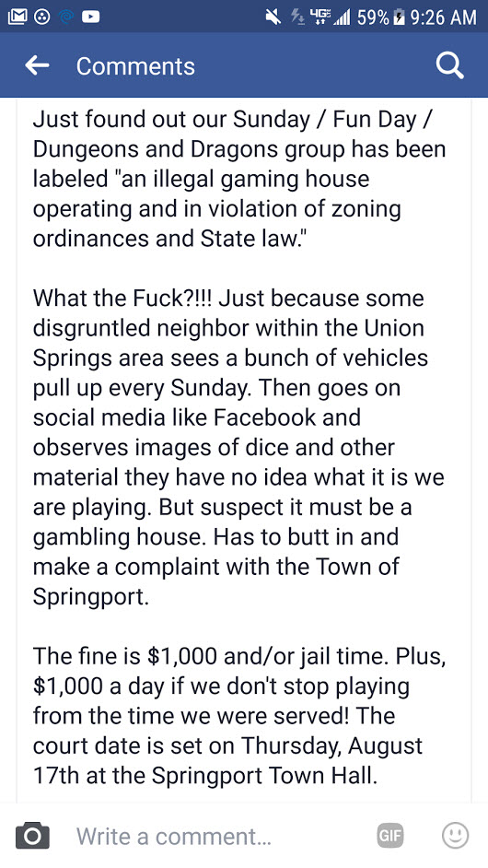Viewport: 488px width, 868px height.
Task: Tap the blue swirl notification icon
Action: click(x=65, y=18)
